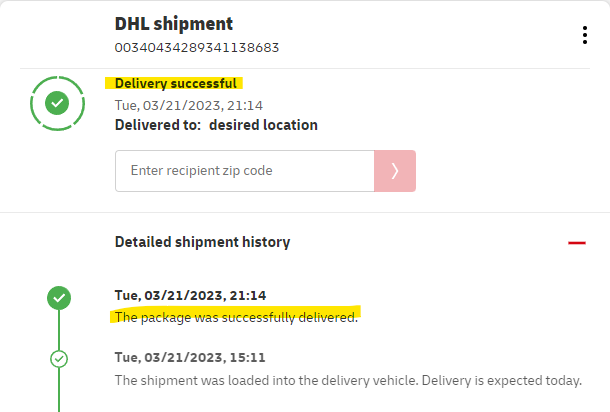This screenshot has height=412, width=610.
Task: Focus the recipient zip code field
Action: tap(245, 171)
